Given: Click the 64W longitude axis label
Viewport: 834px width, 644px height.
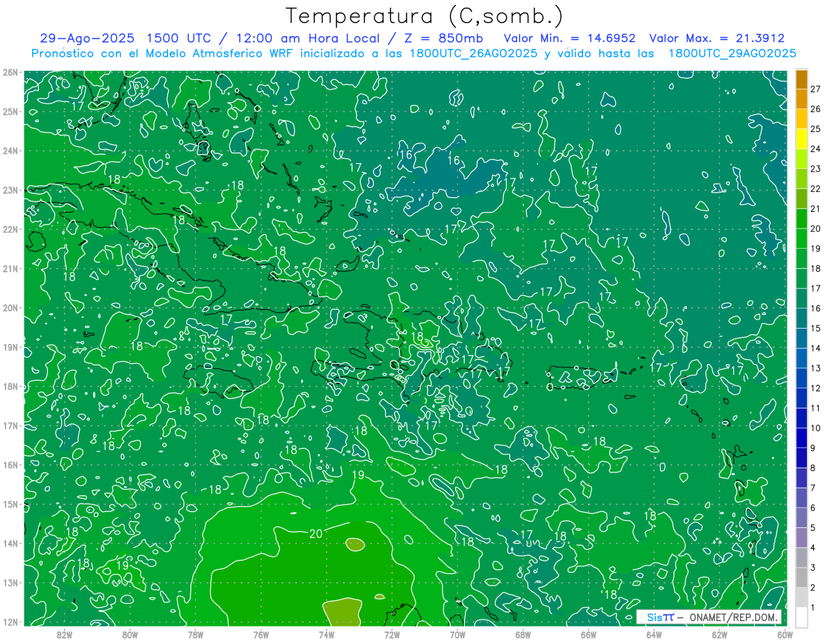Looking at the screenshot, I should [x=654, y=634].
